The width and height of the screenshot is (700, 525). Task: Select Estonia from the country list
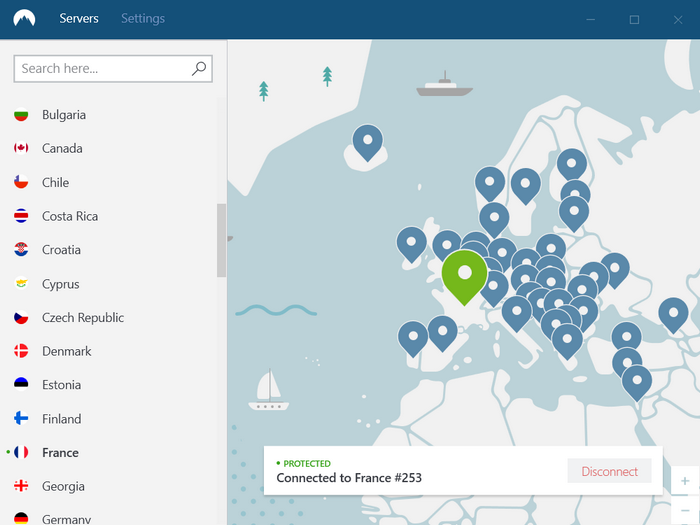pyautogui.click(x=62, y=385)
